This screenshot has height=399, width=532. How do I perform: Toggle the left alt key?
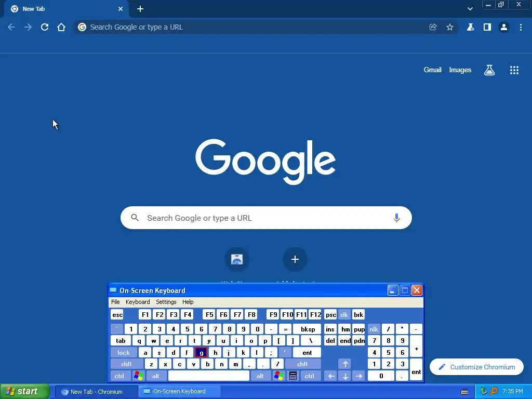156,376
